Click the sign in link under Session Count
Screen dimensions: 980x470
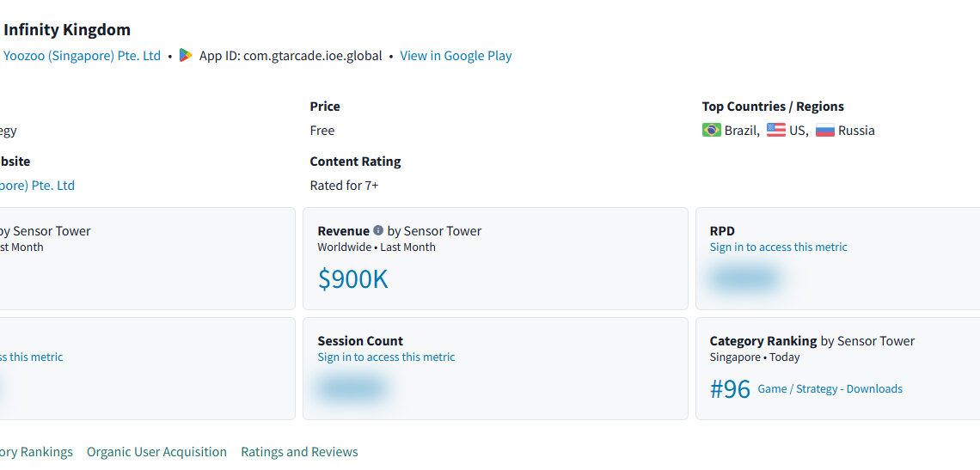tap(386, 357)
